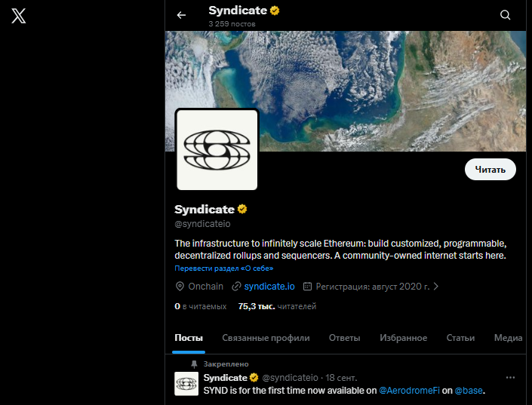Open the Статьи tab
The height and width of the screenshot is (405, 532).
pos(460,338)
